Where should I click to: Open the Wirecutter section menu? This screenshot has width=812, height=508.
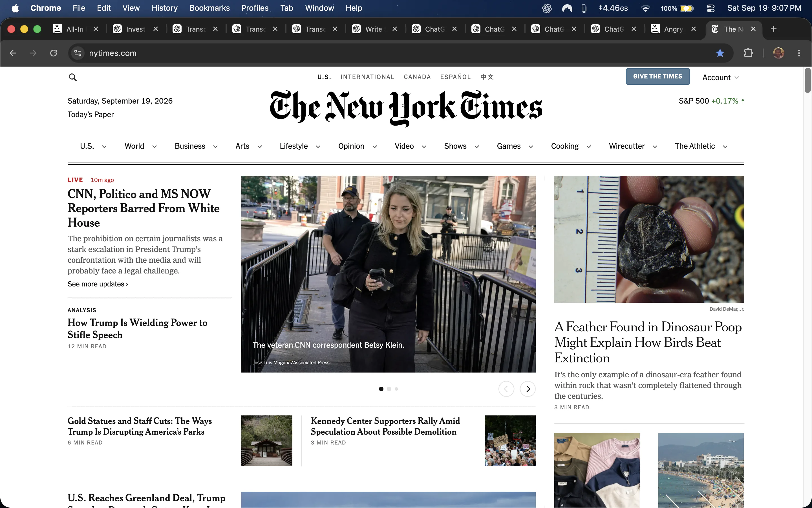pos(633,146)
